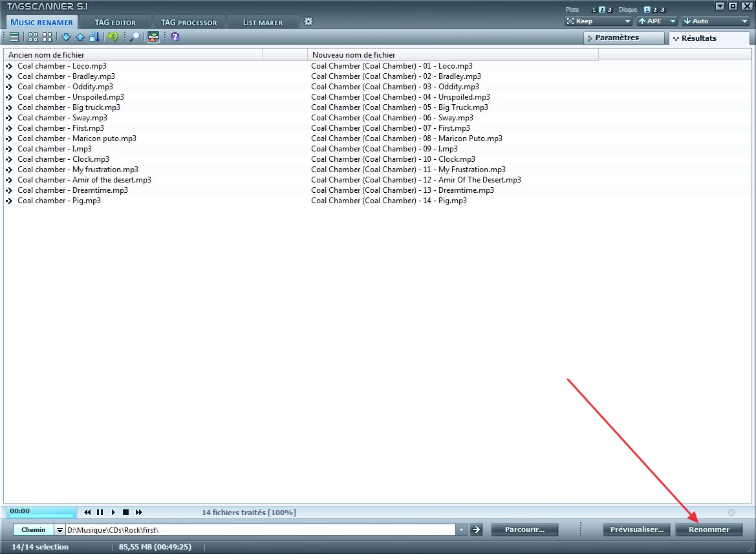Start playback with the play button

[113, 513]
